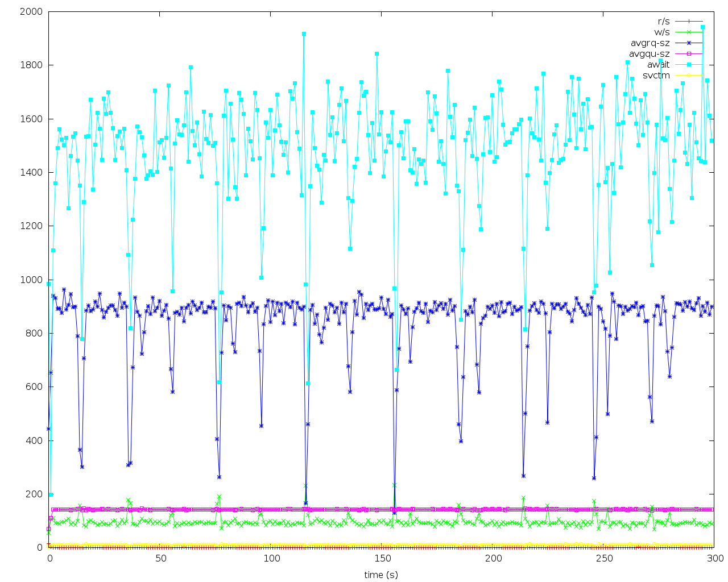The image size is (728, 582).
Task: Click the x-axis label 150
Action: coord(382,558)
